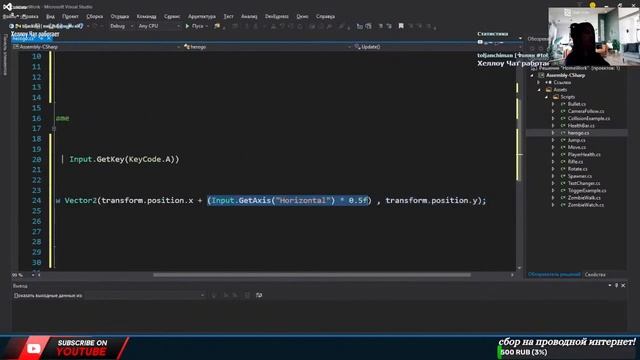Image resolution: width=640 pixels, height=360 pixels.
Task: Open the Window menu
Action: [x=302, y=16]
